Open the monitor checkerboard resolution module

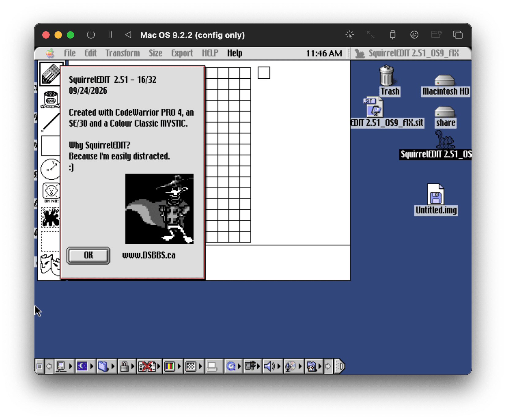[x=194, y=366]
